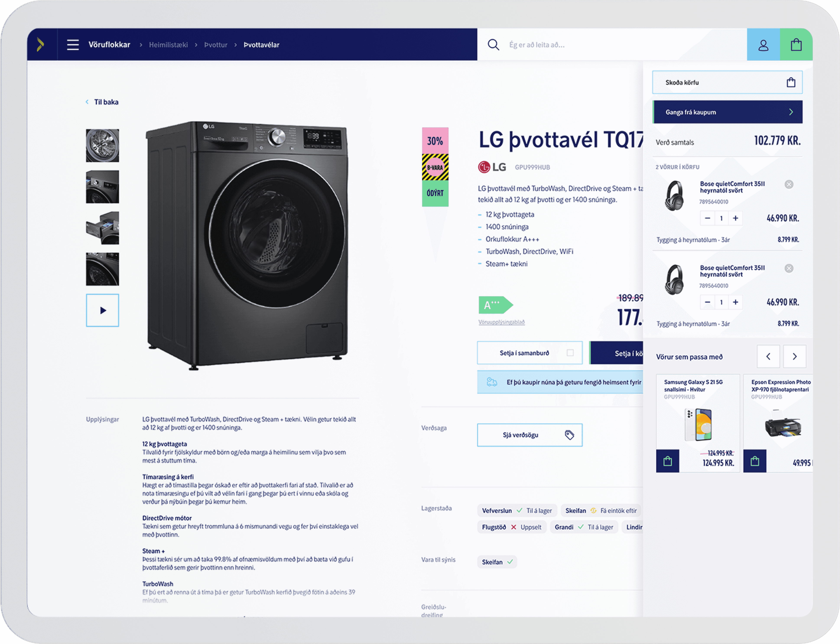The width and height of the screenshot is (840, 644).
Task: Remove second Bose headphones from cart
Action: [x=789, y=268]
